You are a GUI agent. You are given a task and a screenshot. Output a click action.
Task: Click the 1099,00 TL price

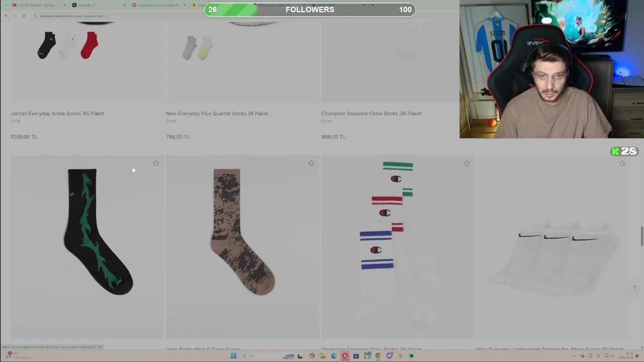click(x=24, y=137)
